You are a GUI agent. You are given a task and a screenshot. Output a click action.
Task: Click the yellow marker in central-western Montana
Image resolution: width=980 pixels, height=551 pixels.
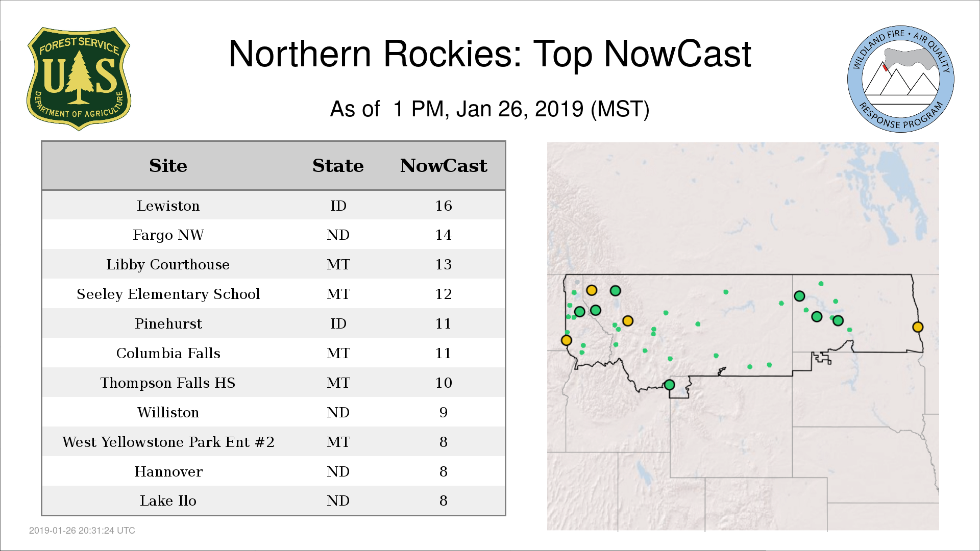tap(628, 321)
